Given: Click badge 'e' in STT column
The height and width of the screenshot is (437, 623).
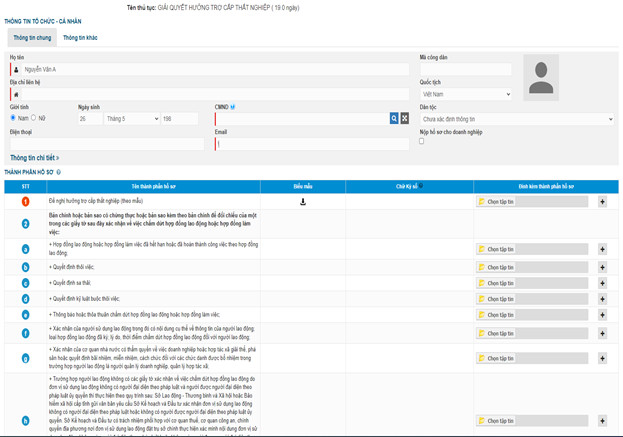Looking at the screenshot, I should click(x=25, y=315).
